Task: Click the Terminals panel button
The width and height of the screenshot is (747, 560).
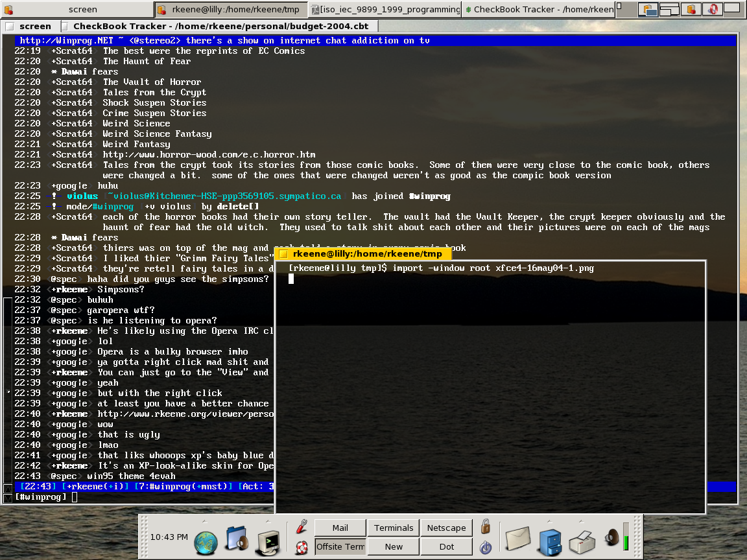Action: point(394,528)
